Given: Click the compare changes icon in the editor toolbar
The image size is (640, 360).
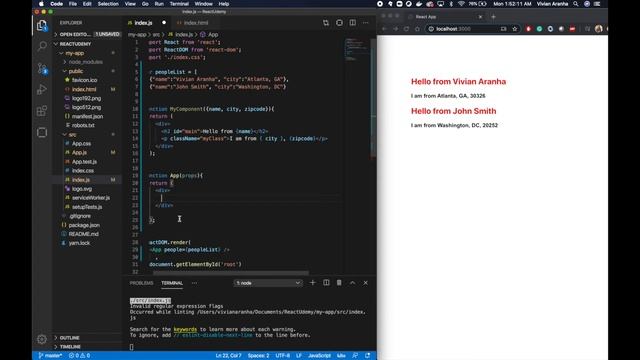Looking at the screenshot, I should 326,23.
